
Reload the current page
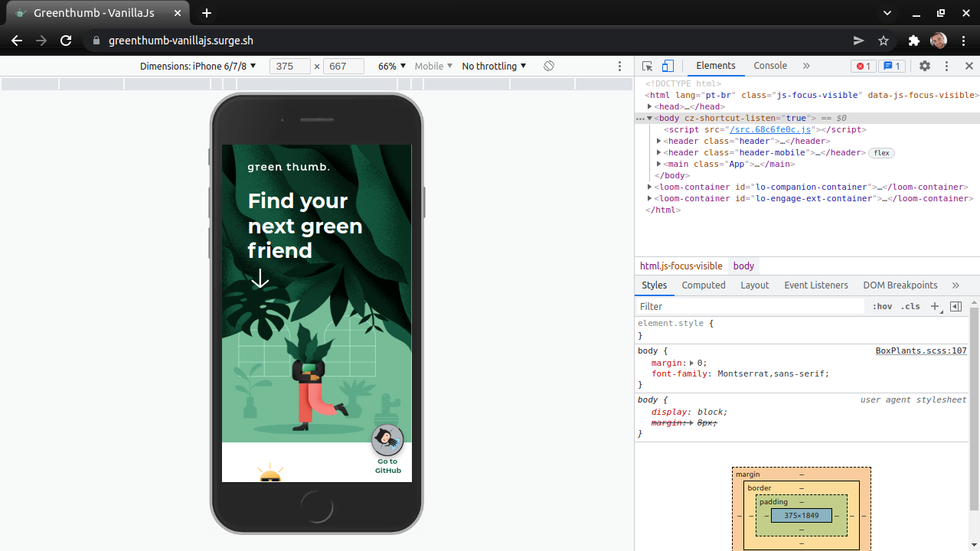pyautogui.click(x=66, y=41)
